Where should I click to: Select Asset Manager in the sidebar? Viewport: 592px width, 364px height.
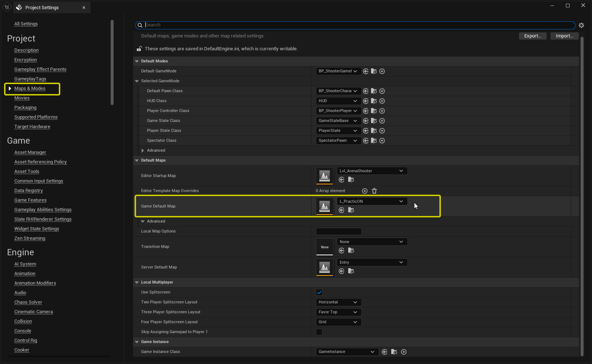coord(30,152)
